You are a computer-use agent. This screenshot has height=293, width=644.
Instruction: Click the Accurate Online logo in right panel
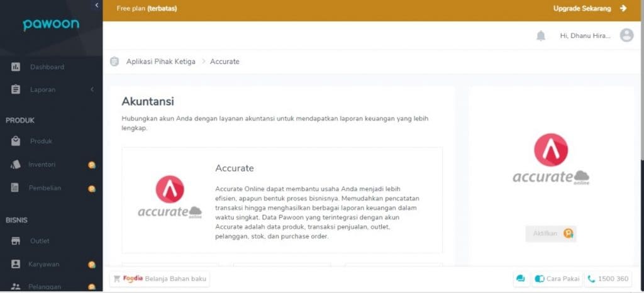click(551, 159)
